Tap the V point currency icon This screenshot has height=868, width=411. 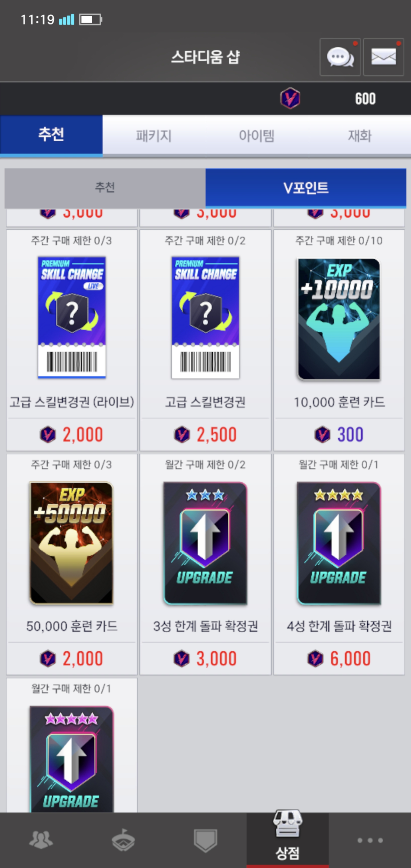click(290, 98)
